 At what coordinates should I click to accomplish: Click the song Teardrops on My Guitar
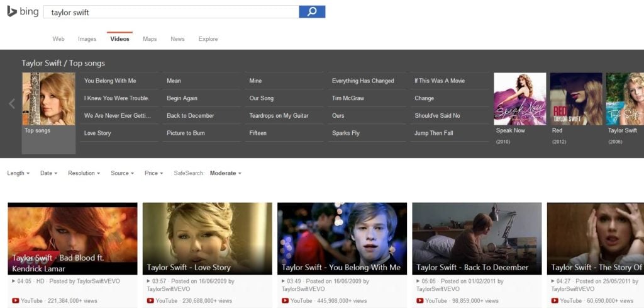coord(279,115)
